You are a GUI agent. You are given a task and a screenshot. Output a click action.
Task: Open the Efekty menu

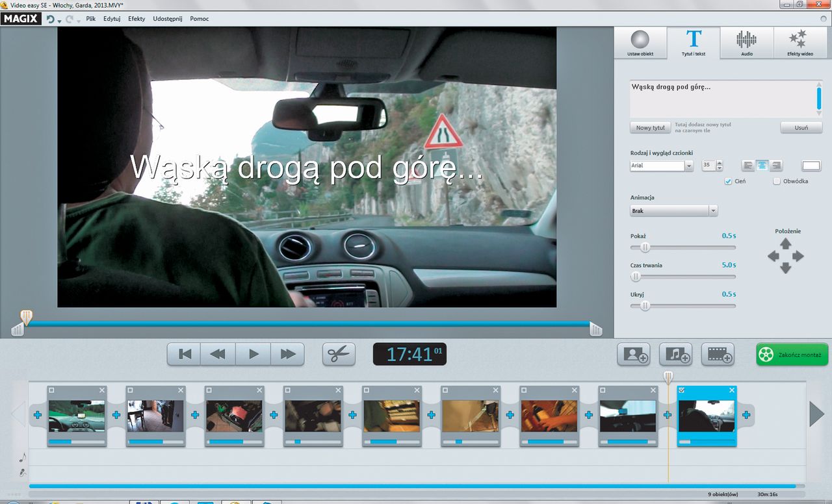[x=136, y=19]
